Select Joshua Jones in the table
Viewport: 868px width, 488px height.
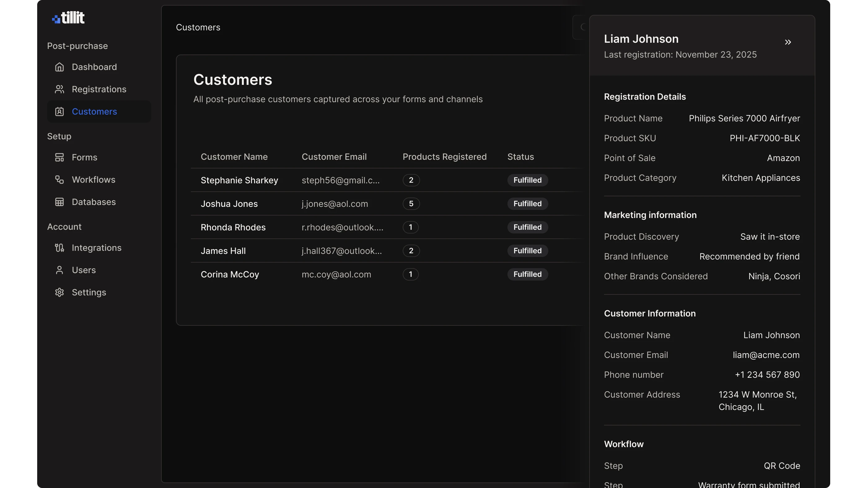(x=229, y=204)
